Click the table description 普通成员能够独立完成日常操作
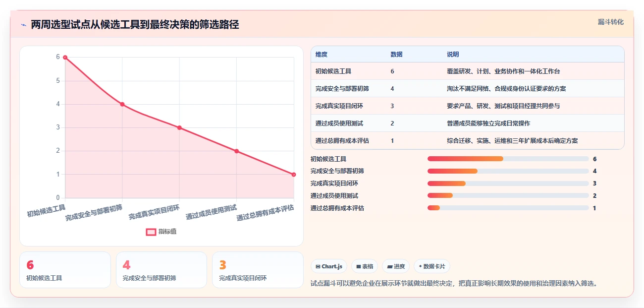The width and height of the screenshot is (644, 308). pyautogui.click(x=488, y=123)
